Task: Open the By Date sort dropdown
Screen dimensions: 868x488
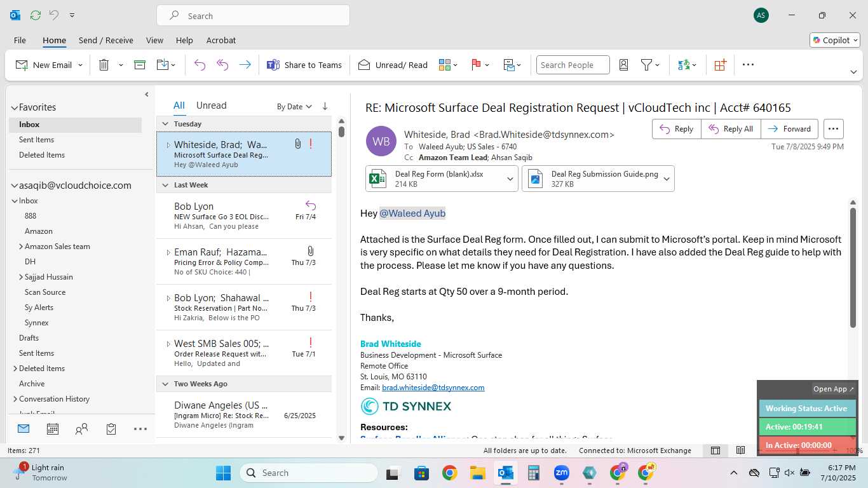Action: pos(294,107)
